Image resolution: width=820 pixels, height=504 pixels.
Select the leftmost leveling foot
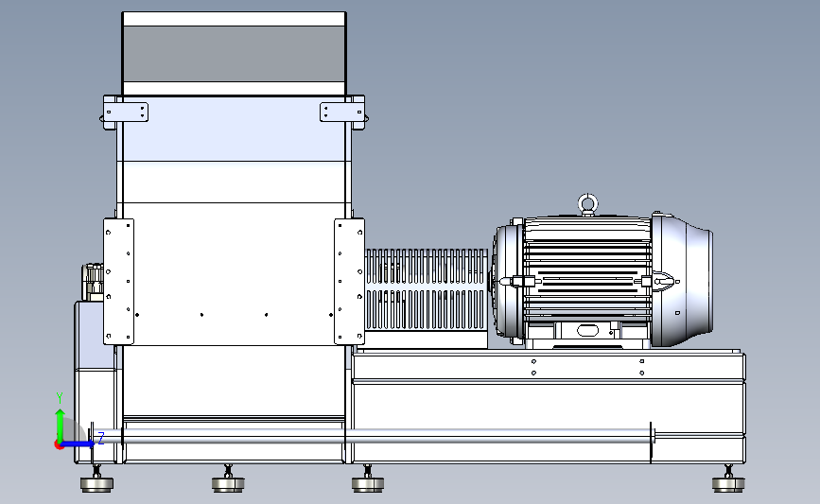pyautogui.click(x=96, y=479)
